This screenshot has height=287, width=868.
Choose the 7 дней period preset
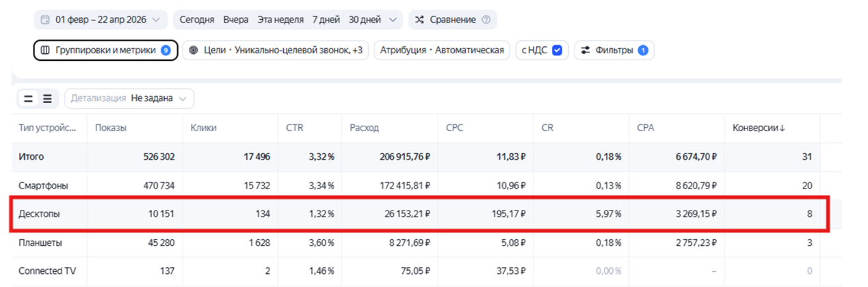[x=326, y=20]
